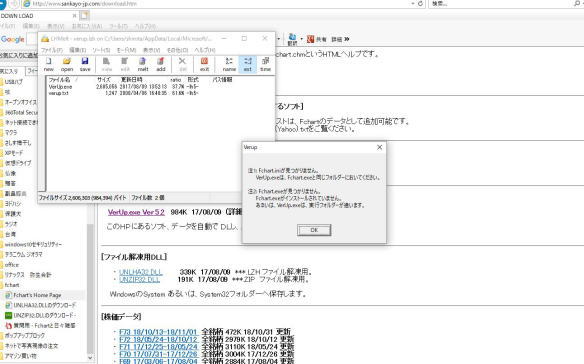Click the red exit icon in LHMelt
This screenshot has width=584, height=364.
click(x=204, y=64)
